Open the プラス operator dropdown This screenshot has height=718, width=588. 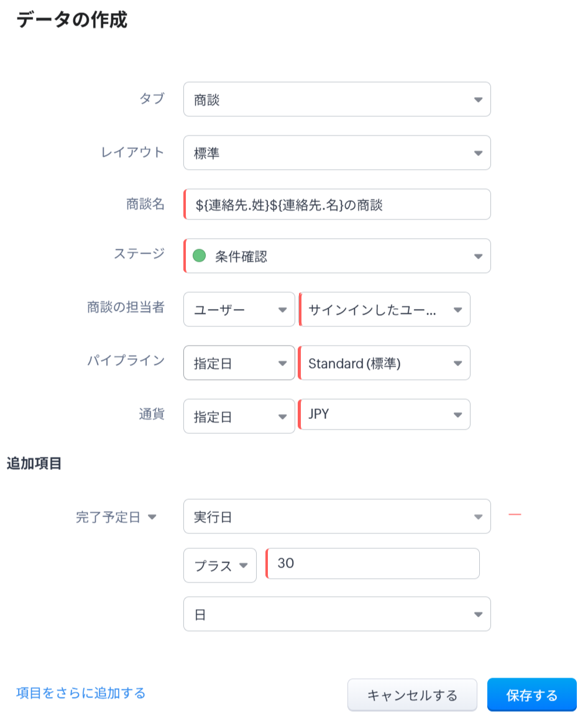220,565
